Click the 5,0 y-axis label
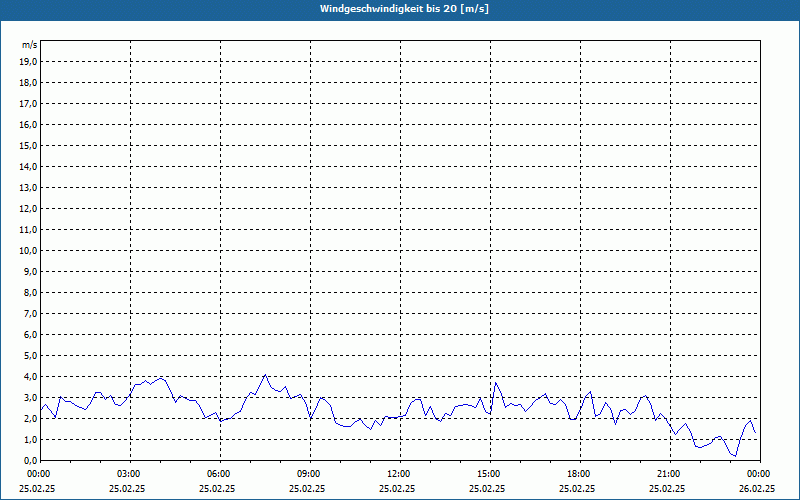This screenshot has width=800, height=500. 31,356
